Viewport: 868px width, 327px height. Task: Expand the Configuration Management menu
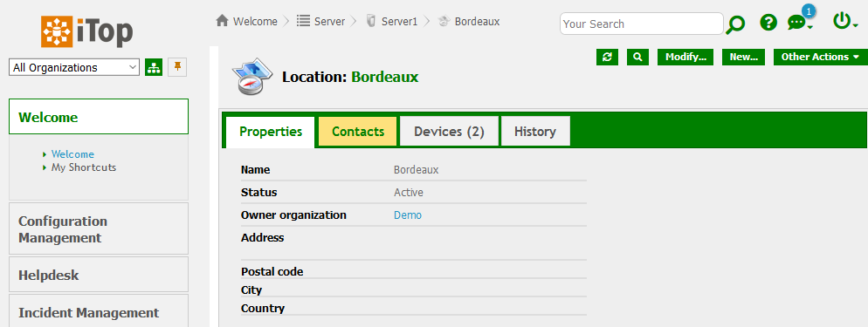click(99, 228)
